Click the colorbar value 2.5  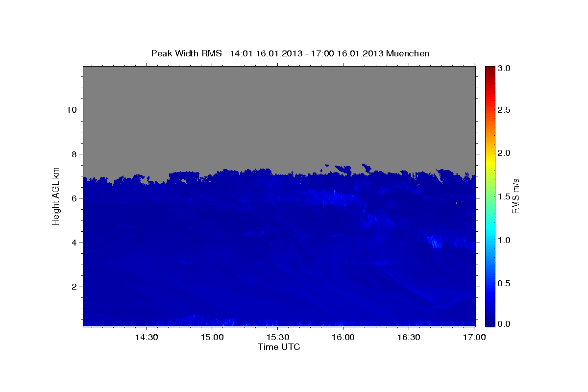(504, 110)
